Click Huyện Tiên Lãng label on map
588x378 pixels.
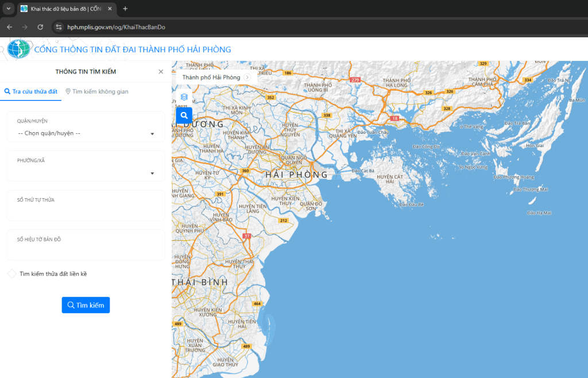coord(253,209)
